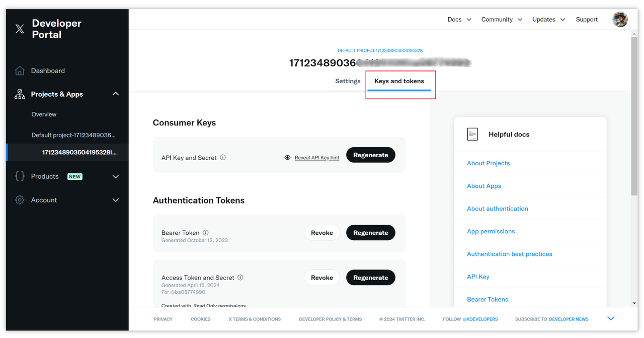The width and height of the screenshot is (644, 338).
Task: Click 'Generated October 12, 2023' text
Action: pyautogui.click(x=195, y=240)
